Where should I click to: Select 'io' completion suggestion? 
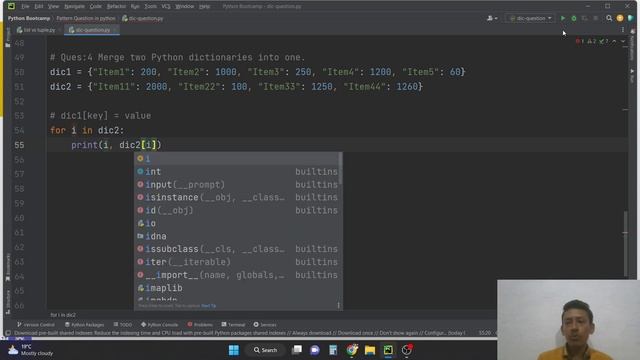coord(238,223)
